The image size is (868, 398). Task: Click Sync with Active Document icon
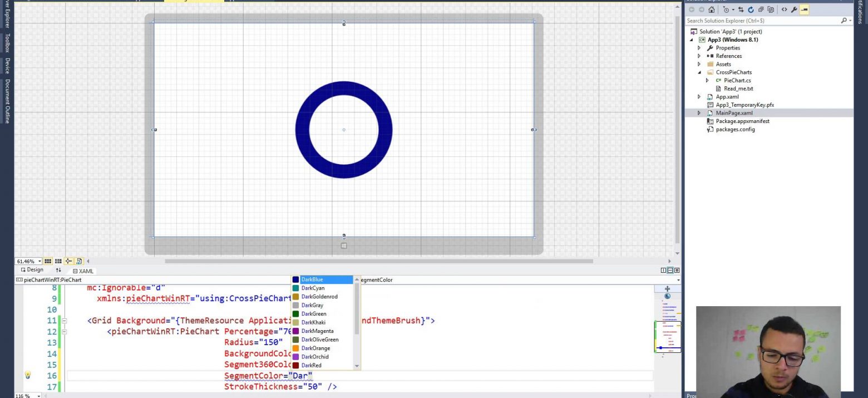[741, 9]
